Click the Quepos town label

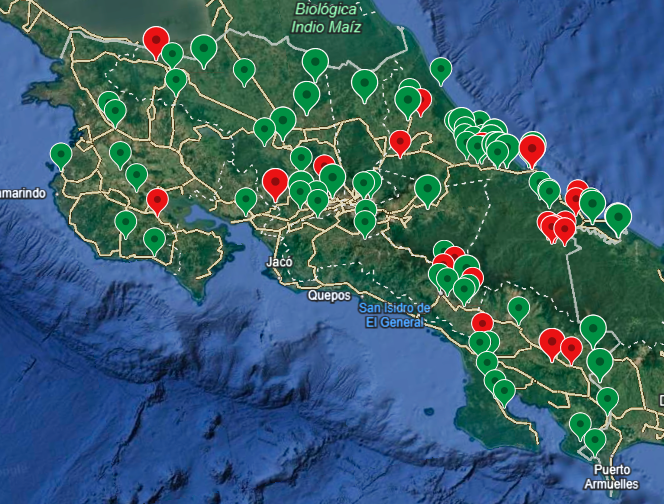point(329,296)
